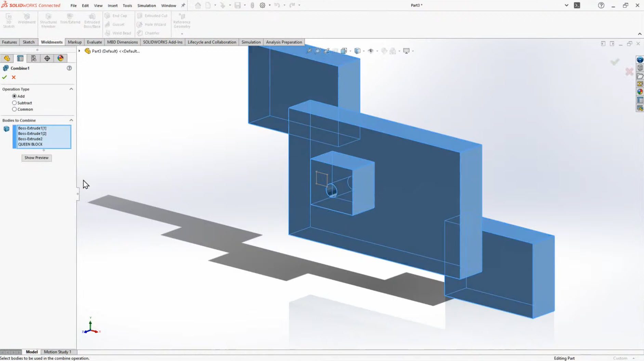Screen dimensions: 644x361
Task: Open the Insert menu
Action: (113, 5)
